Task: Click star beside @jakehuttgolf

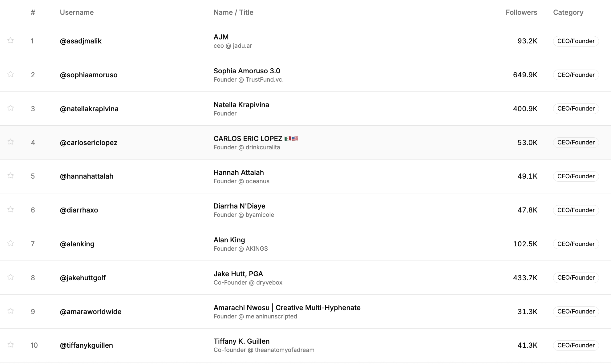Action: [10, 277]
